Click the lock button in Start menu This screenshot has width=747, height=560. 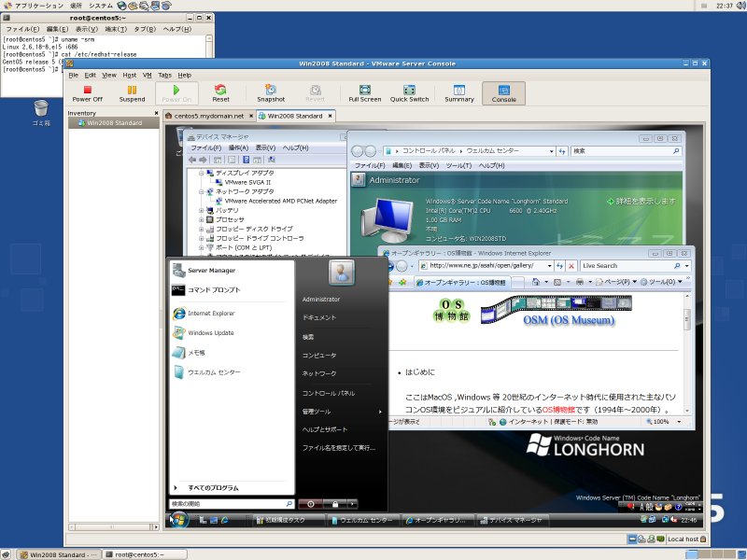335,504
